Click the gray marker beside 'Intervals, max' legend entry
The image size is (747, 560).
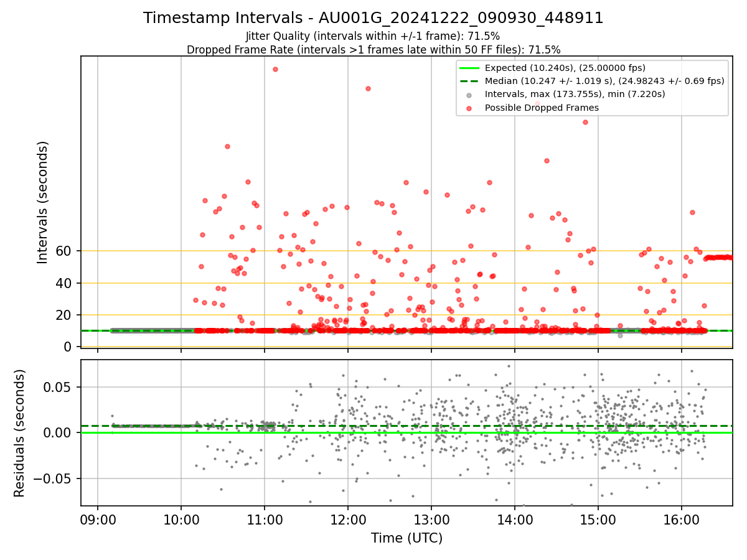point(469,95)
